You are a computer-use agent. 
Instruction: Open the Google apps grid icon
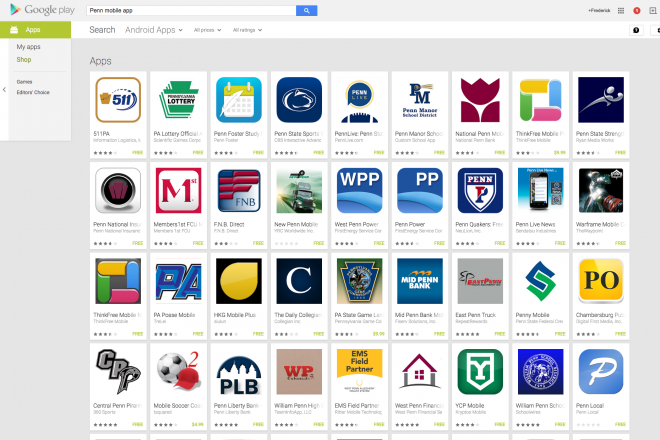click(x=621, y=11)
